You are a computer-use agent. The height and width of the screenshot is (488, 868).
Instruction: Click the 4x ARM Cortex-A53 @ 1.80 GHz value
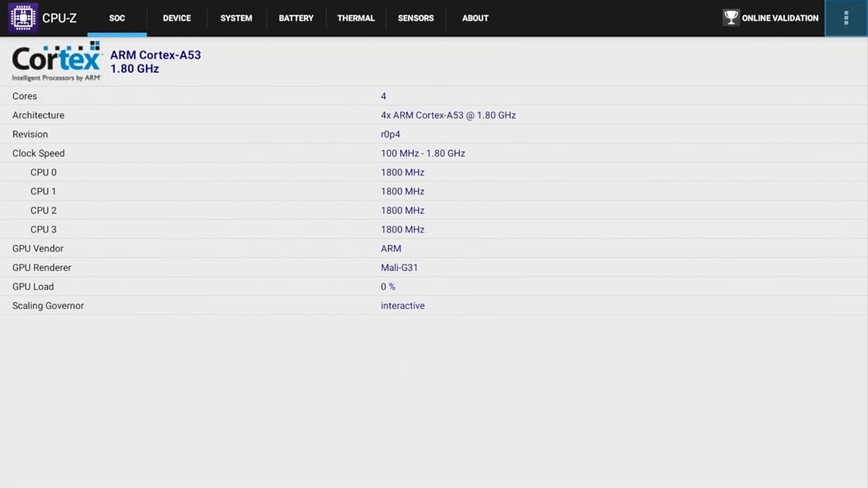coord(448,115)
